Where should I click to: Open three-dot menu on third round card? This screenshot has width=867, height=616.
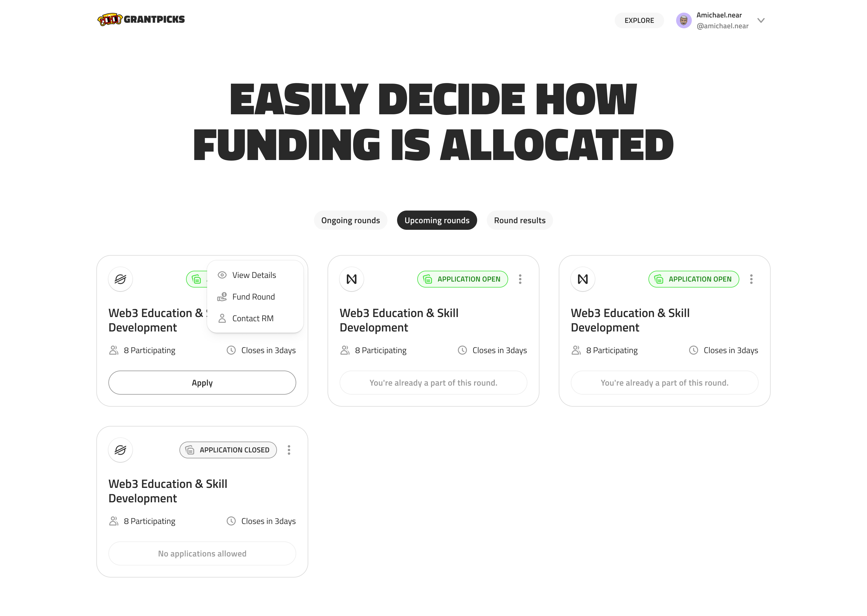[751, 279]
